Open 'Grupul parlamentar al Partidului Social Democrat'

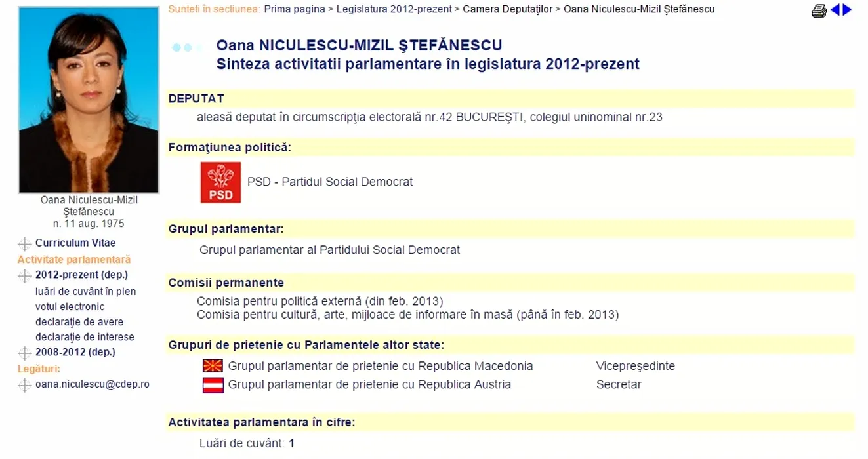329,250
